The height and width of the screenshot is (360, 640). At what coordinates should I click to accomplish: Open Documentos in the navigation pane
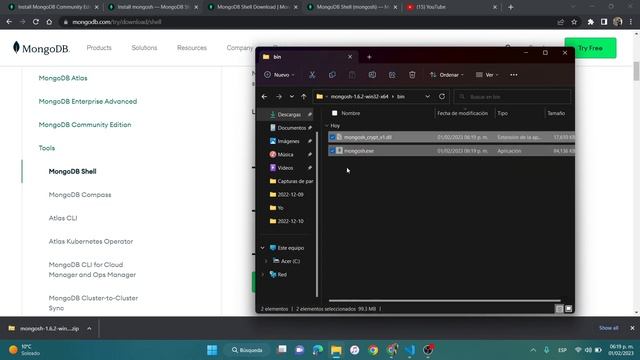point(291,128)
